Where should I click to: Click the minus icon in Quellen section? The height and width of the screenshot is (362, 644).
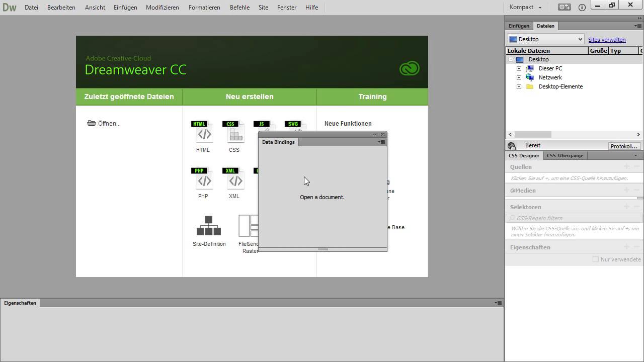click(637, 166)
